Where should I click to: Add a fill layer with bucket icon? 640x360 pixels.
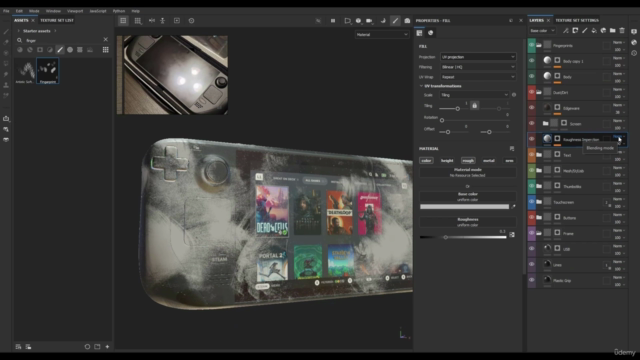(594, 31)
